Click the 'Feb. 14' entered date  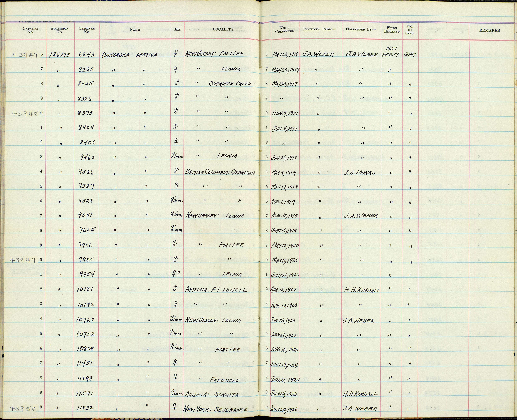pos(390,54)
